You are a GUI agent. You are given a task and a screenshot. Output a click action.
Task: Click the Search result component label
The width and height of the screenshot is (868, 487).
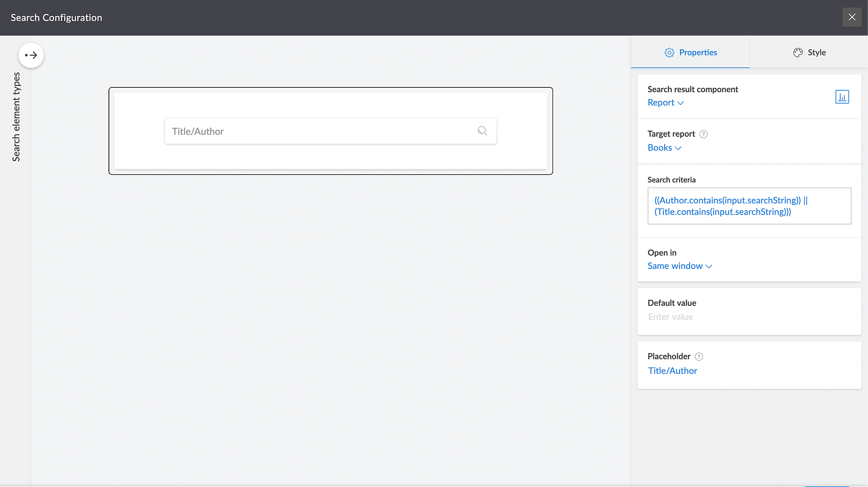coord(693,89)
